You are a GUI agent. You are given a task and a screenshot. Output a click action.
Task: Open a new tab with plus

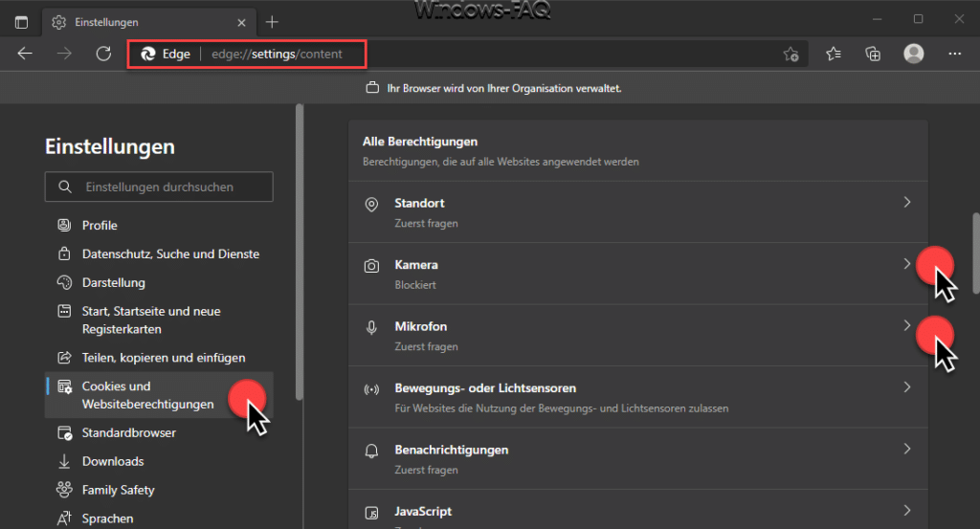coord(272,23)
